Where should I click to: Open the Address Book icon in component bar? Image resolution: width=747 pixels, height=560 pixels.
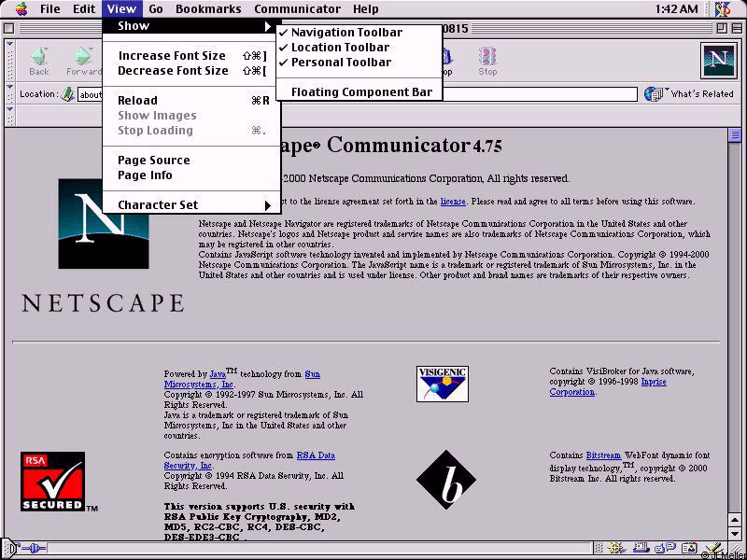tap(689, 548)
